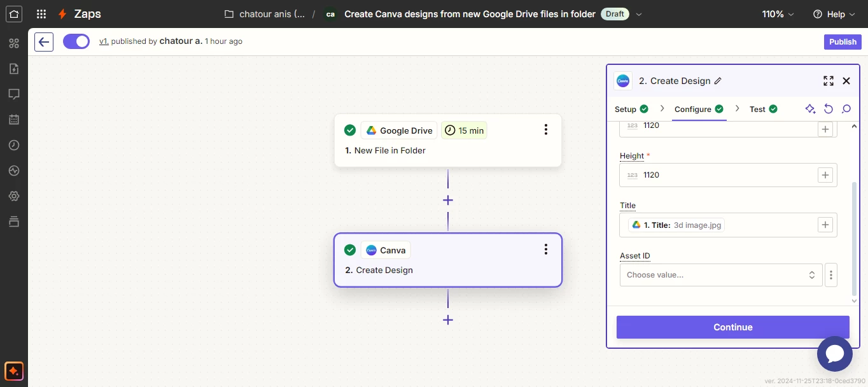
Task: Click the Draft status badge
Action: (615, 14)
